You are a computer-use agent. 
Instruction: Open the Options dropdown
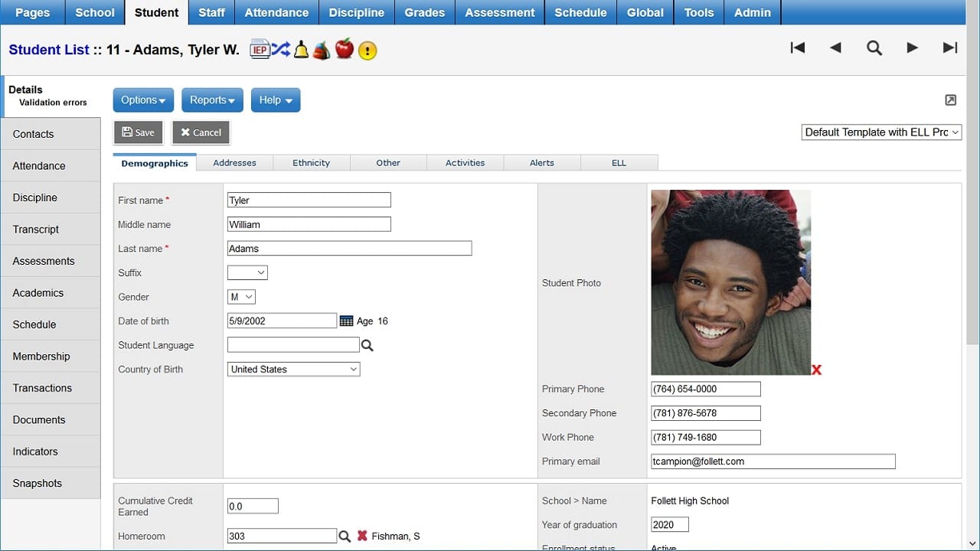142,99
